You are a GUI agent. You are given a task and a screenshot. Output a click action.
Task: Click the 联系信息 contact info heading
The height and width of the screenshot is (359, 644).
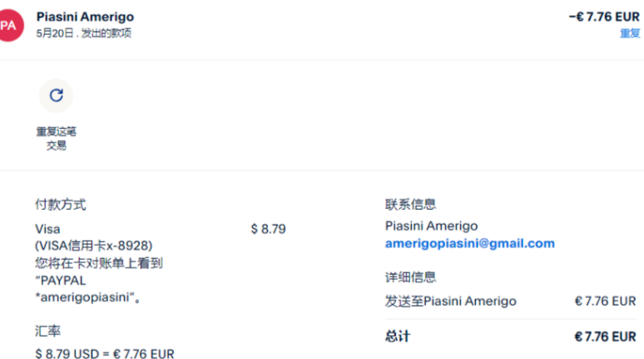tap(410, 204)
